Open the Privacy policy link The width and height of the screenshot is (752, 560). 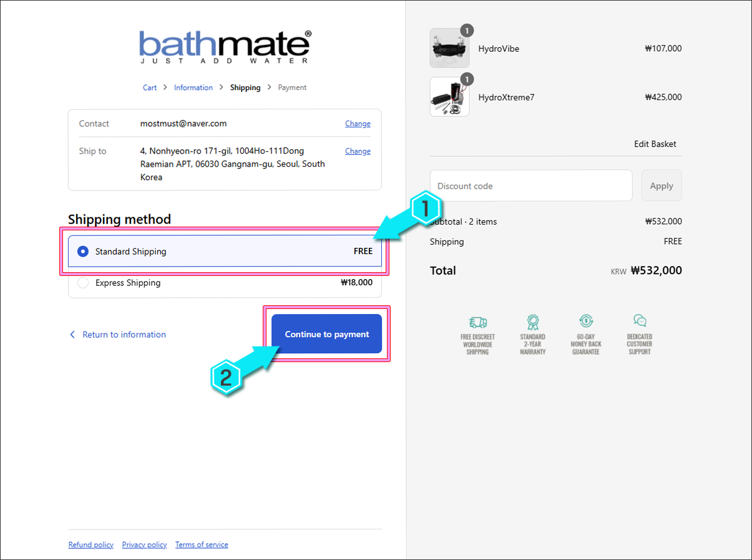(145, 544)
